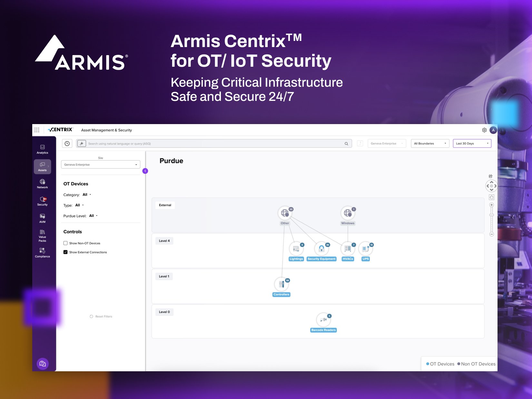Zoom out with the minus button
Viewport: 532px width, 399px height.
pyautogui.click(x=492, y=234)
